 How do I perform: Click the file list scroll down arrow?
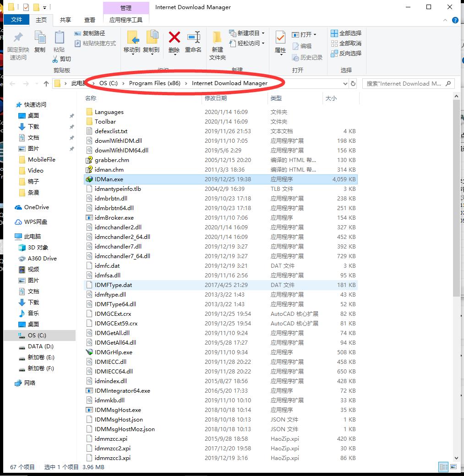[456, 458]
